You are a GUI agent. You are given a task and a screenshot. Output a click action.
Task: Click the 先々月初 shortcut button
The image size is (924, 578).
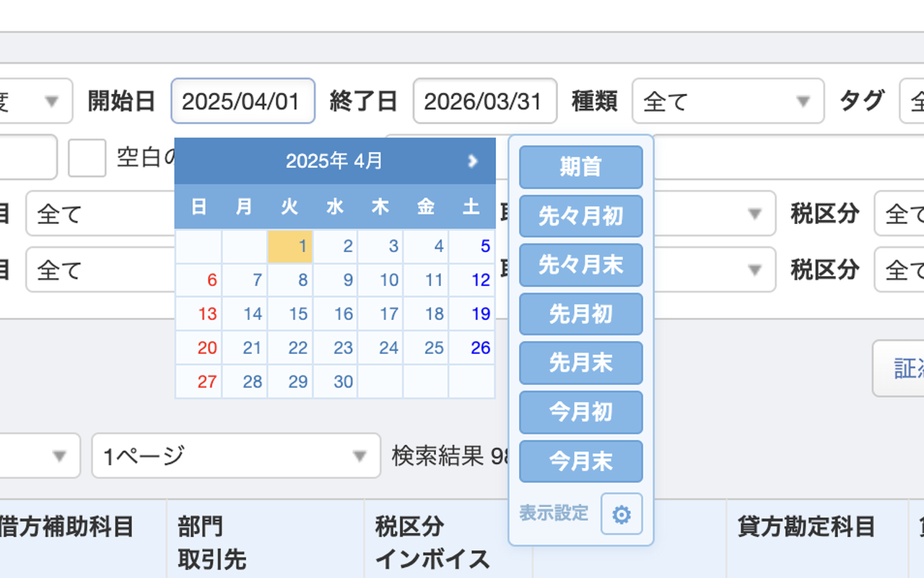(581, 216)
